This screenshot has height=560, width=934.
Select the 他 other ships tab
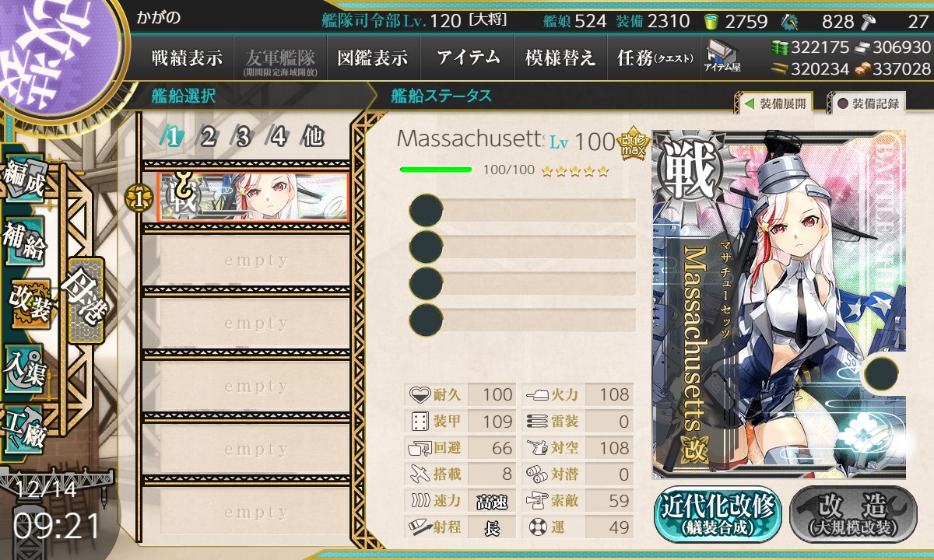click(x=313, y=138)
